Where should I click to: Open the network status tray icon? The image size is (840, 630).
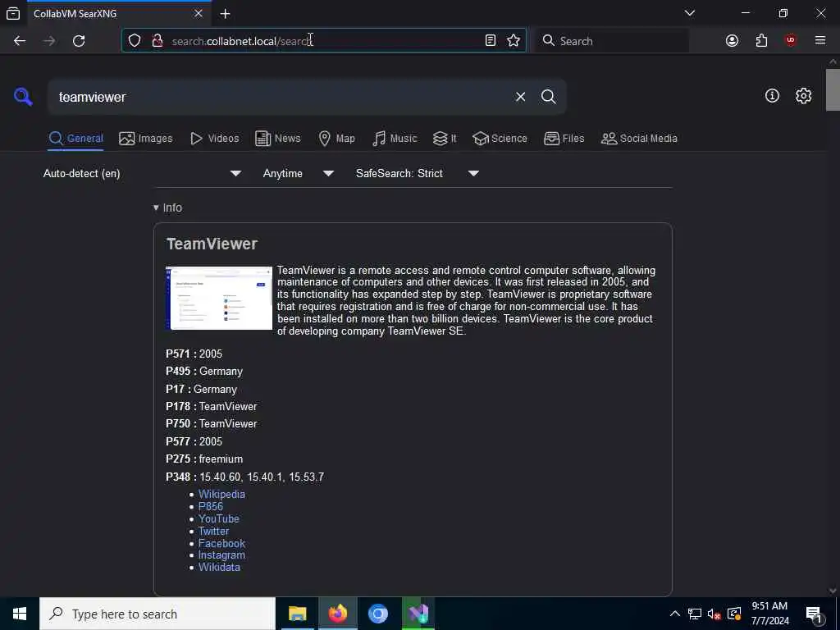tap(694, 614)
